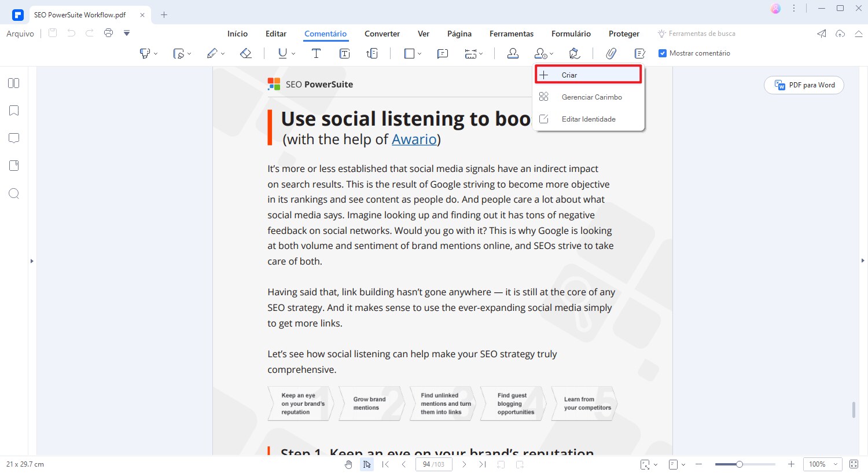
Task: Open the bookmarks side panel
Action: (14, 111)
